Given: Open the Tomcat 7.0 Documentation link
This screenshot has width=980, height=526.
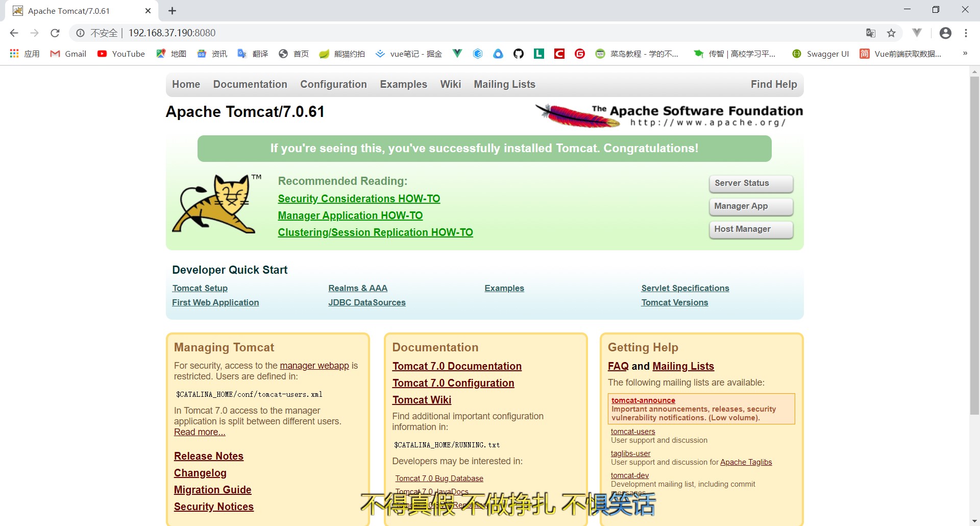Looking at the screenshot, I should click(457, 366).
